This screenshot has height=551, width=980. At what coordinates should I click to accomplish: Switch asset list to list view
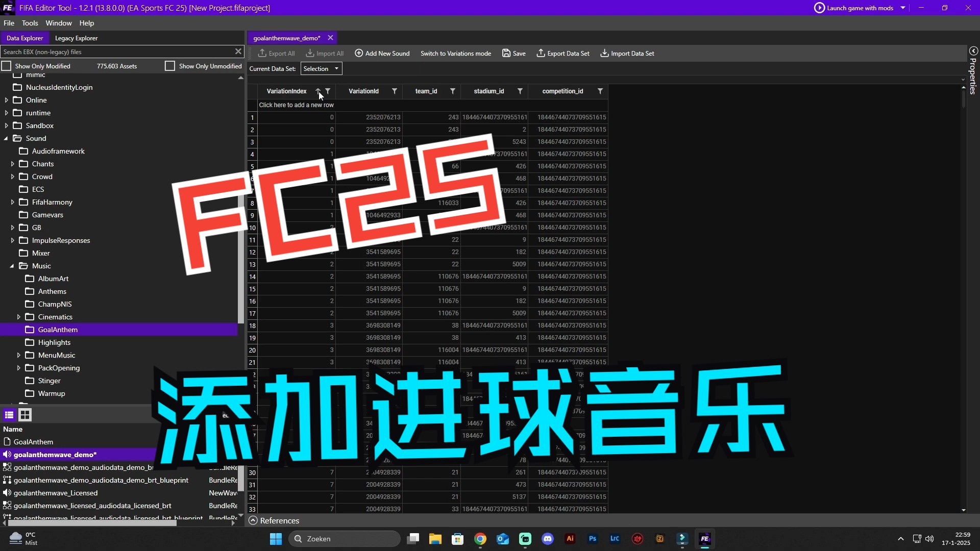coord(9,415)
